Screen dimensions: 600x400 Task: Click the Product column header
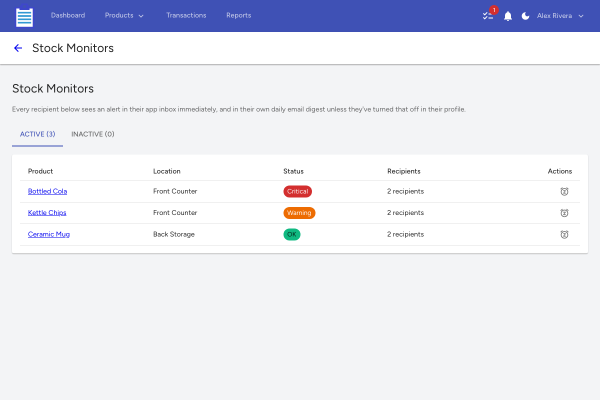(x=40, y=171)
